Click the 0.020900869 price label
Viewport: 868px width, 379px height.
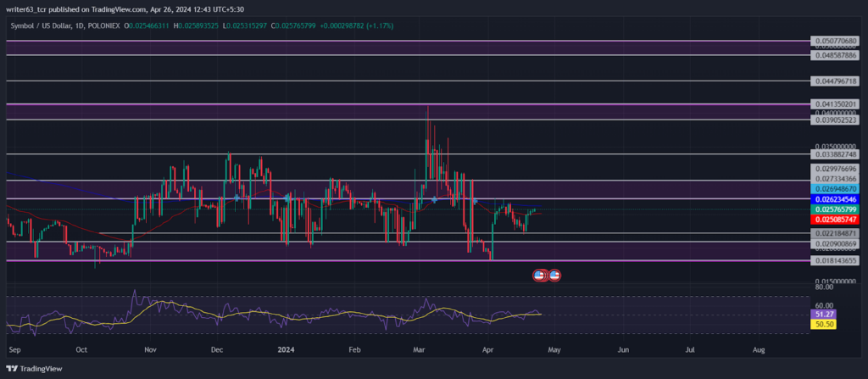point(837,244)
